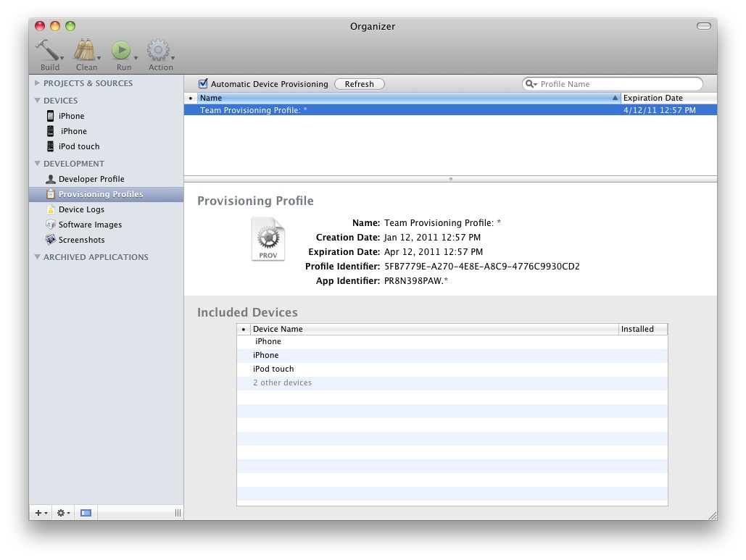746x560 pixels.
Task: Click the sidebar resize grip handle
Action: click(178, 513)
